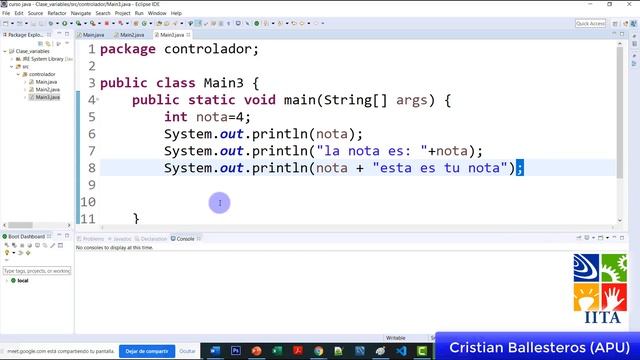Image resolution: width=640 pixels, height=360 pixels.
Task: Switch to the Declaration tab
Action: [151, 239]
